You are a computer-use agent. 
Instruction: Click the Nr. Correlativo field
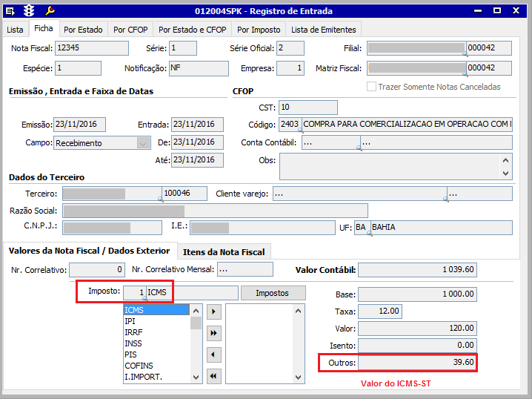click(97, 270)
